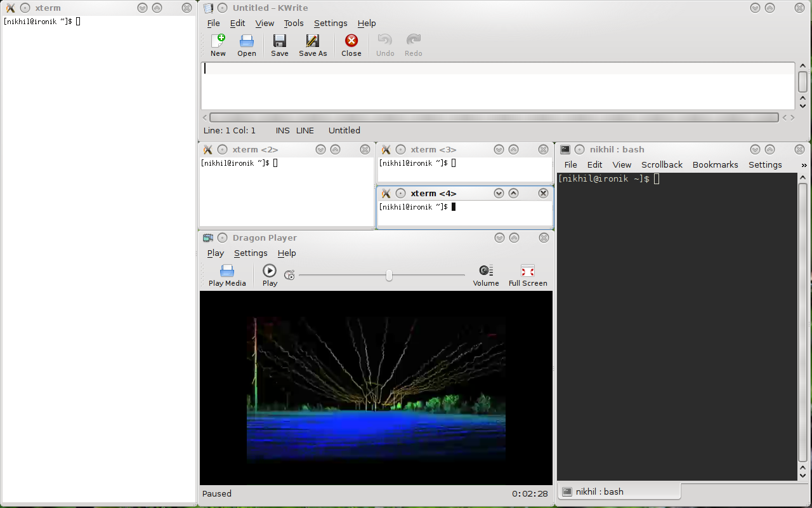Viewport: 812px width, 508px height.
Task: Open the window menu of xterm <3>
Action: pyautogui.click(x=386, y=150)
